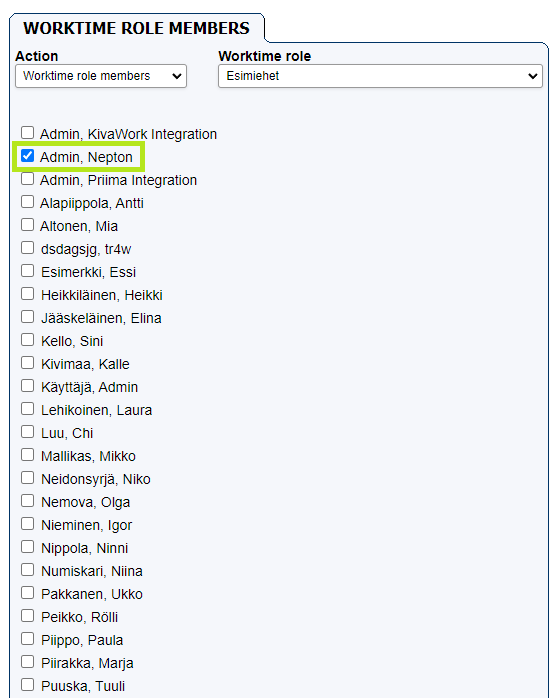
Task: Tick the Käyttäjä, Admin checkbox
Action: [28, 386]
